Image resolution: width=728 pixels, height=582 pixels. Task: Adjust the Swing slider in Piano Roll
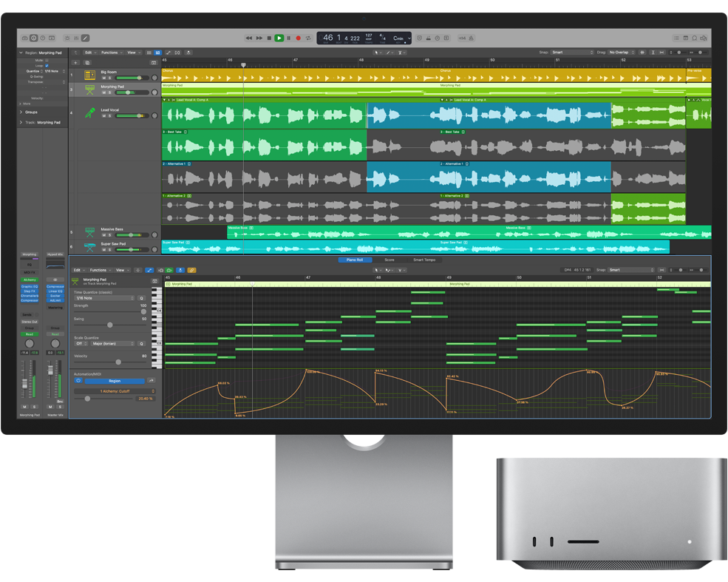(110, 325)
